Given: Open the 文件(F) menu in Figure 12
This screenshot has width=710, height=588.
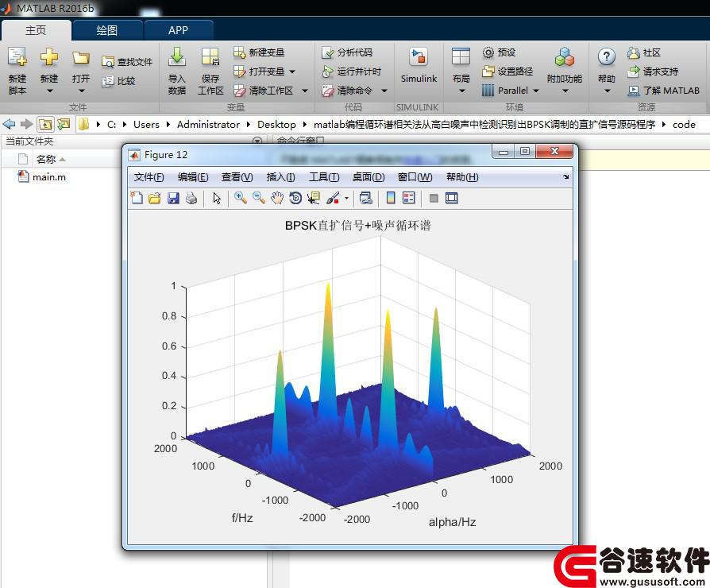Looking at the screenshot, I should pos(149,176).
